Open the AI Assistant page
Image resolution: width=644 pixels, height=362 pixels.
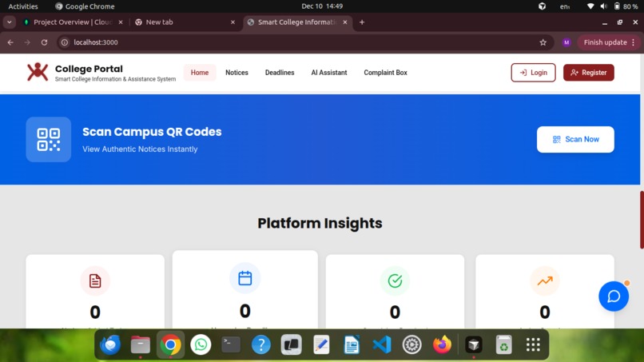coord(329,72)
